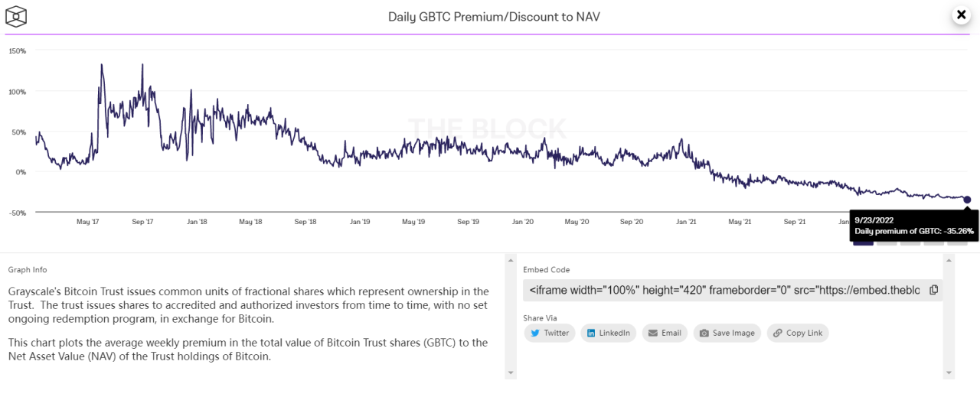Click the 100% y-axis label
Image resolution: width=980 pixels, height=397 pixels.
point(18,91)
